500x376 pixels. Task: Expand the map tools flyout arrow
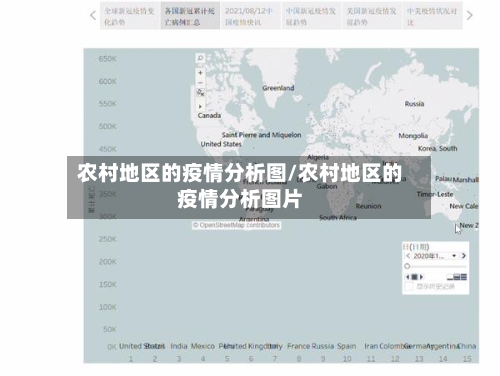[x=200, y=106]
